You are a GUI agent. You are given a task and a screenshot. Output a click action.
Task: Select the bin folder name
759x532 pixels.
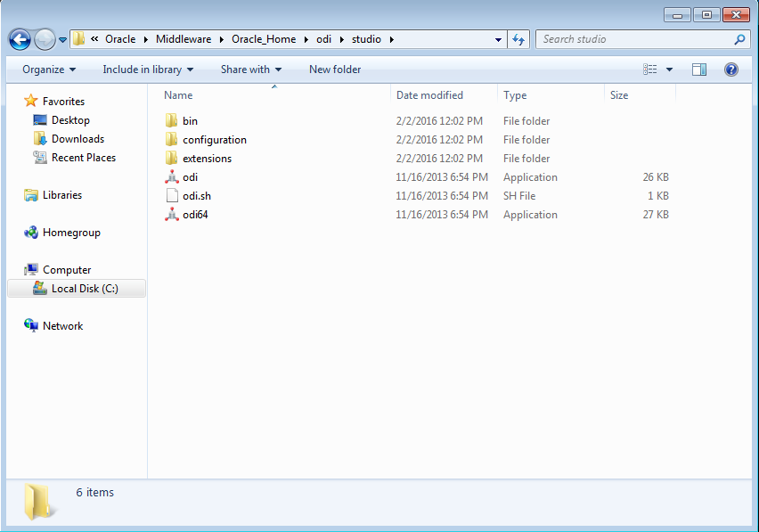coord(191,121)
